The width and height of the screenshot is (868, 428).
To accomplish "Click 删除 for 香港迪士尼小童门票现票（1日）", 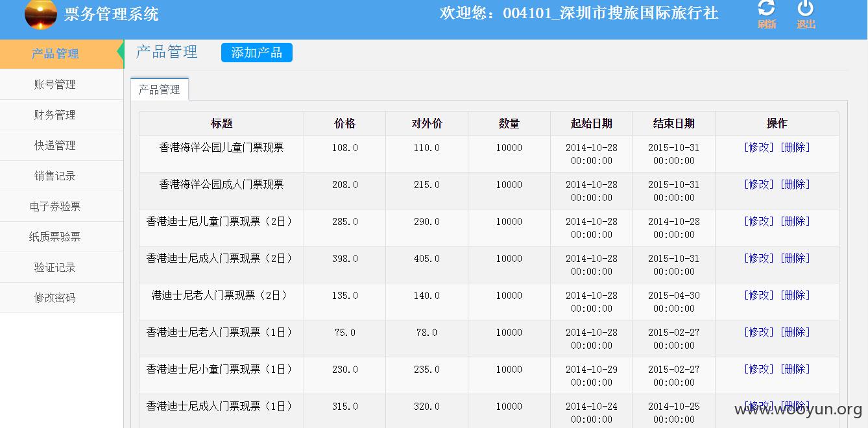I will [795, 369].
